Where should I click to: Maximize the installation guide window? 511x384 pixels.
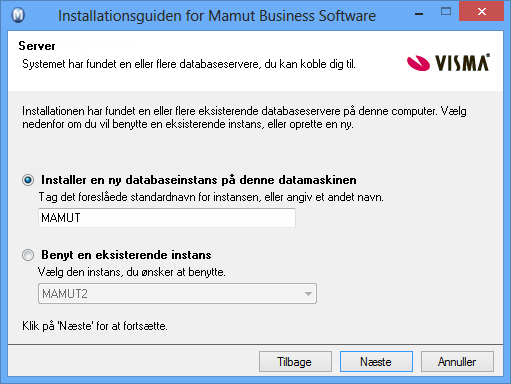click(x=446, y=12)
